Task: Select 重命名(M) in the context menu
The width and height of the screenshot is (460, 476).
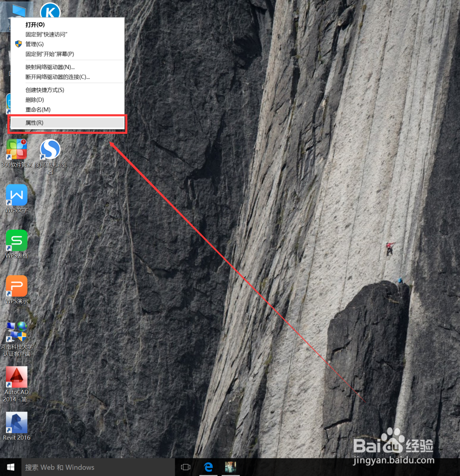Action: tap(68, 109)
